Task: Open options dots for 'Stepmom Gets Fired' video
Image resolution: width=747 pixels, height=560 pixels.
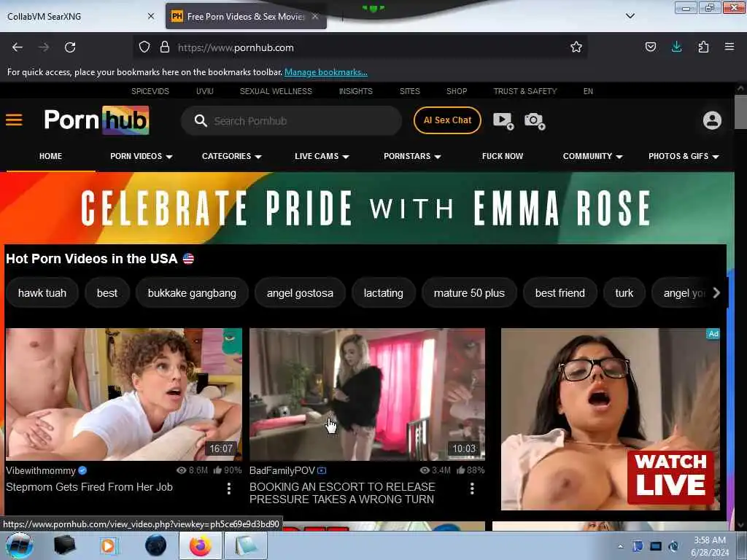Action: point(228,488)
